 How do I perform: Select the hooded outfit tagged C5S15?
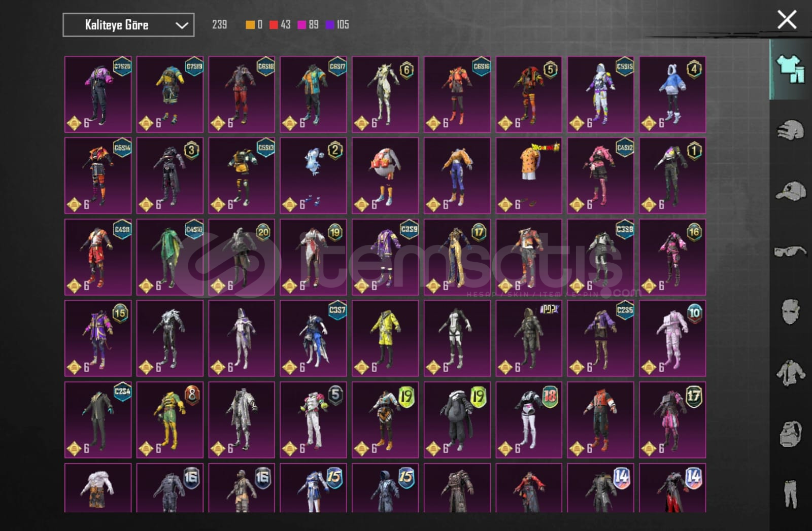[x=601, y=94]
